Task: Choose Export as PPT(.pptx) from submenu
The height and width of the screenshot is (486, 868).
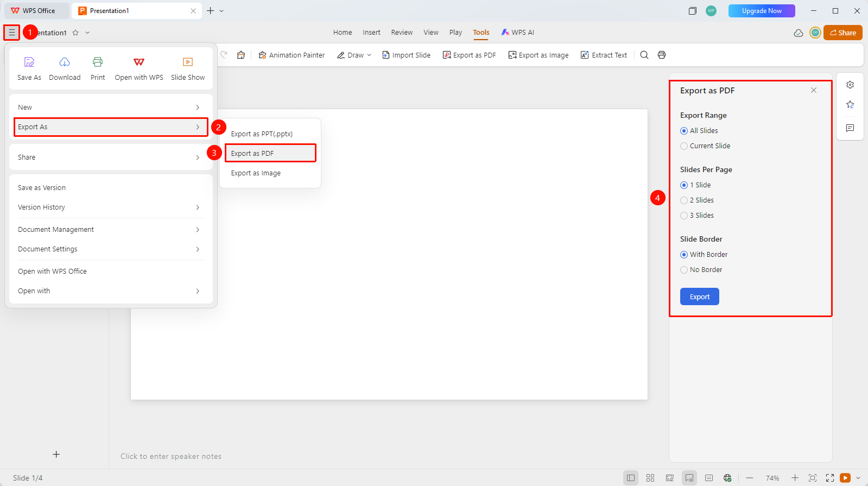Action: [270, 134]
